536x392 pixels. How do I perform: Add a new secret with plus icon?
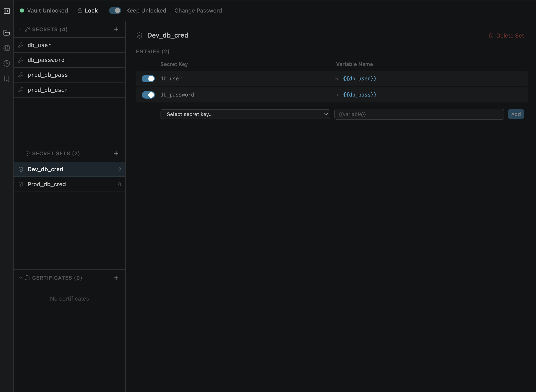pos(116,29)
